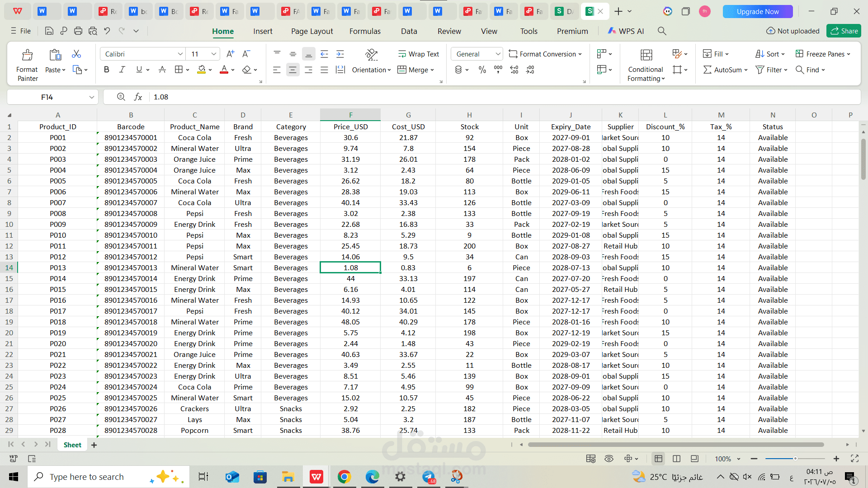Click the Not uploaded cloud status
Viewport: 868px width, 488px height.
(x=793, y=31)
